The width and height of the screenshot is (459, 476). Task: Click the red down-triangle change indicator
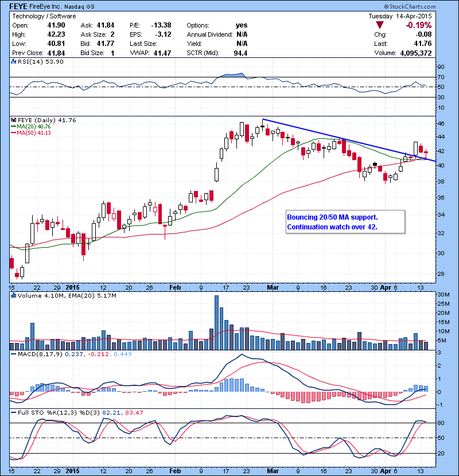click(380, 25)
